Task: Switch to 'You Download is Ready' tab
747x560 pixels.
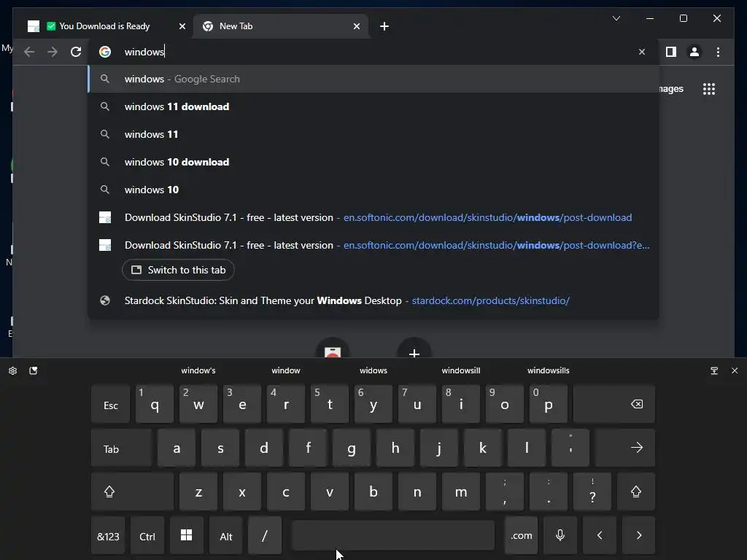Action: point(104,26)
